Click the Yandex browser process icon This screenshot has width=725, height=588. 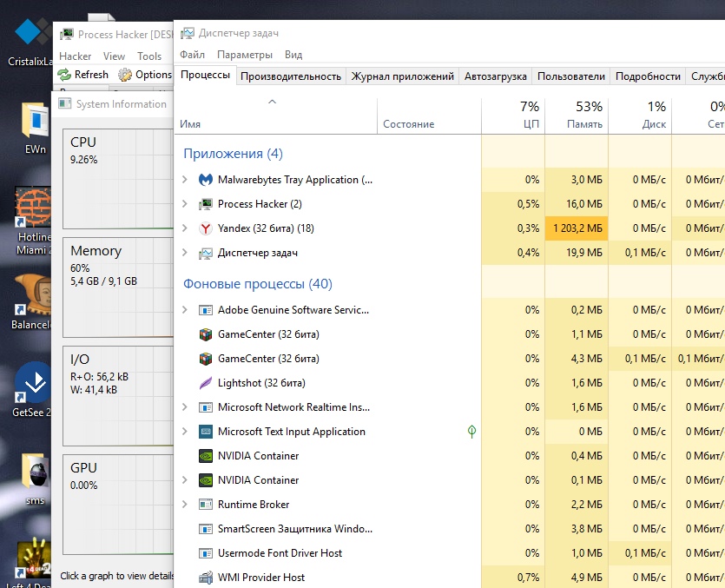[206, 228]
